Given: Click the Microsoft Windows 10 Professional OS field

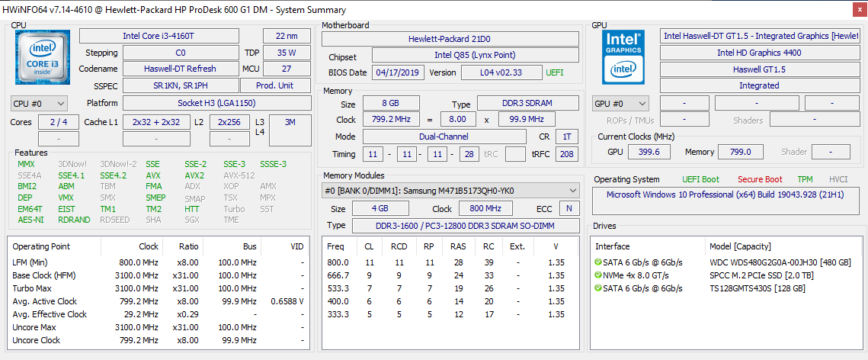Looking at the screenshot, I should 725,194.
